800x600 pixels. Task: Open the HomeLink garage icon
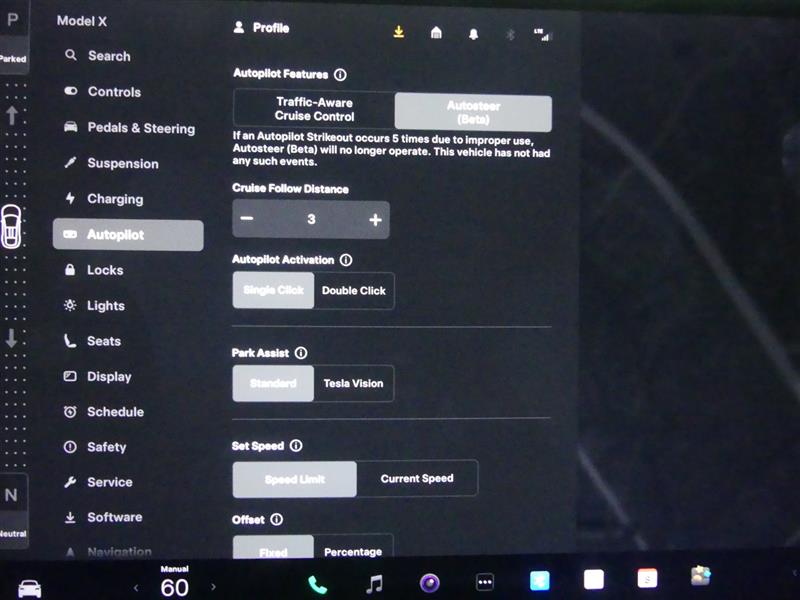(436, 33)
